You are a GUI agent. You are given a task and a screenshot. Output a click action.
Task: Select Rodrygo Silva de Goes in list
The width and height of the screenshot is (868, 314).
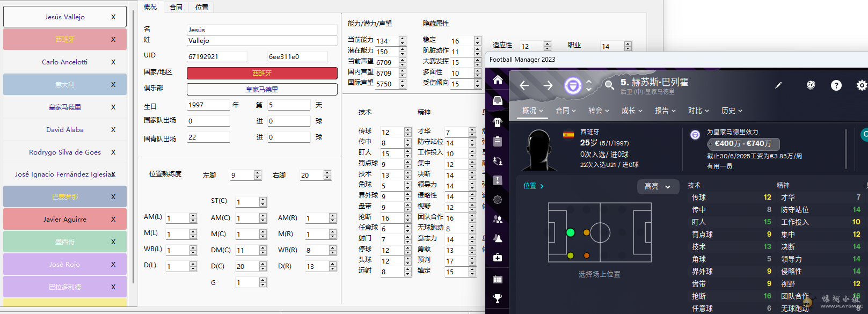point(65,152)
